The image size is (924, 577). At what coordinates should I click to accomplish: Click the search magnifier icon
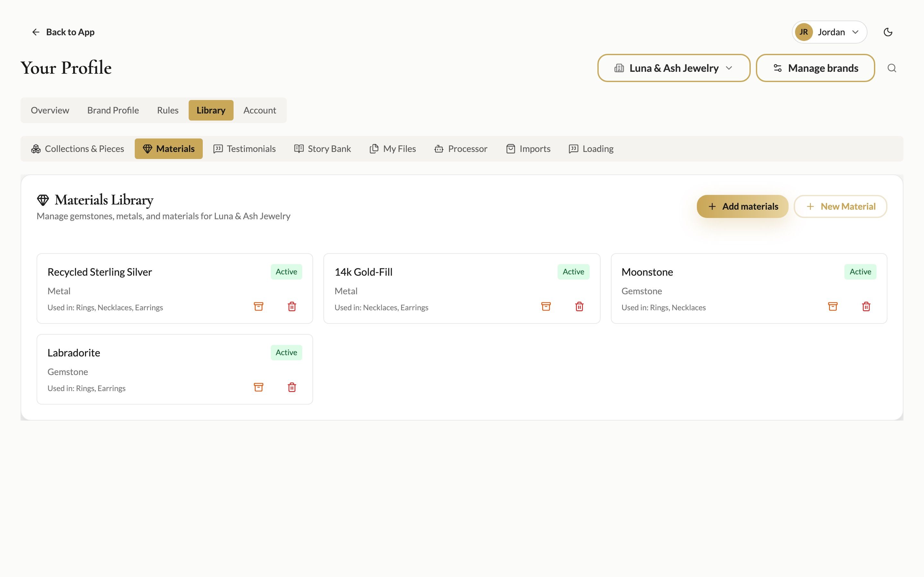(x=892, y=68)
